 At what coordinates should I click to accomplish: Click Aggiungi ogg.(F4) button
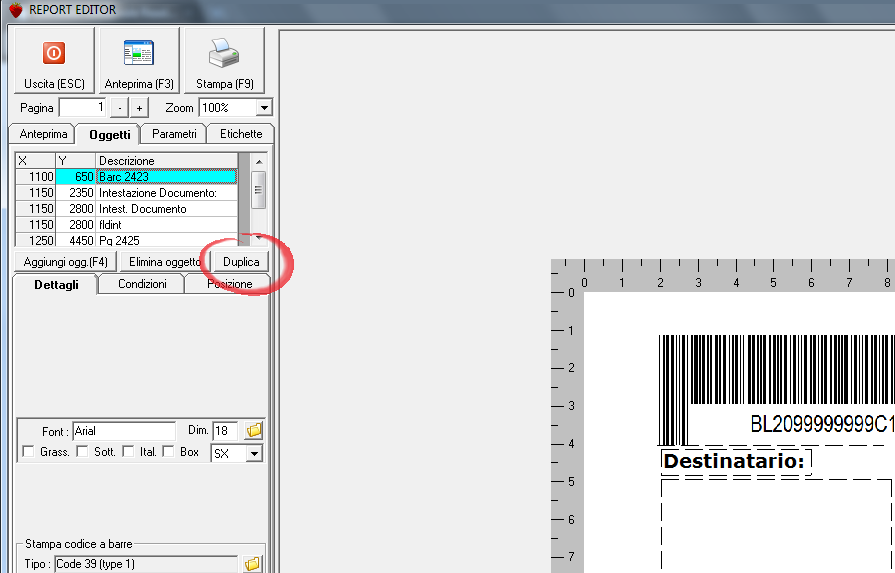pyautogui.click(x=66, y=262)
